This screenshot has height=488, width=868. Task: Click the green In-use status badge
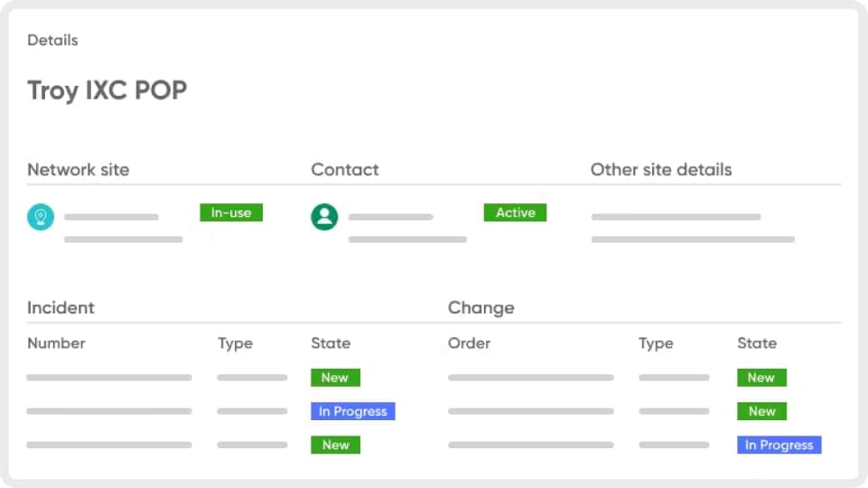[x=231, y=212]
